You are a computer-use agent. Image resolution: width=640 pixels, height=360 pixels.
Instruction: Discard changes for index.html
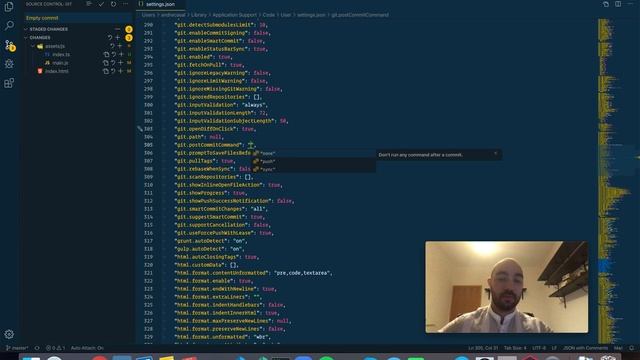point(113,71)
